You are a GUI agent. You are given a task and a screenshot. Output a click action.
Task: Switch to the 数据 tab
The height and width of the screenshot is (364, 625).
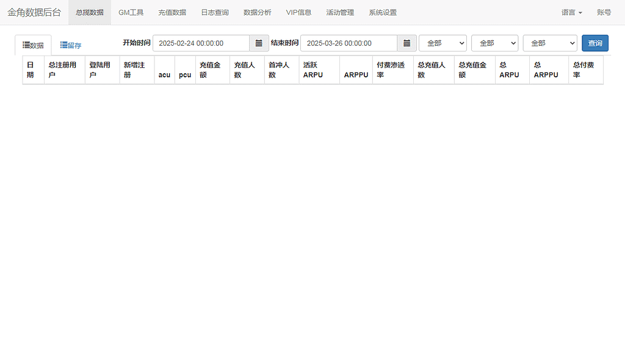[x=33, y=45]
